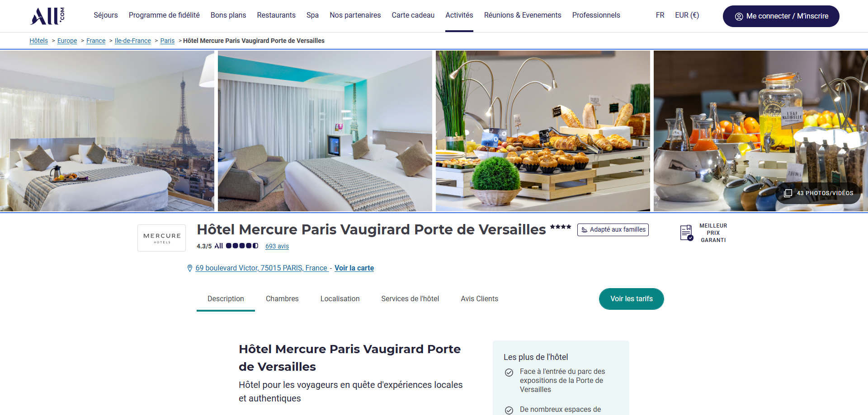The image size is (868, 415).
Task: Open the 43 photos/vidéos gallery
Action: pos(818,193)
